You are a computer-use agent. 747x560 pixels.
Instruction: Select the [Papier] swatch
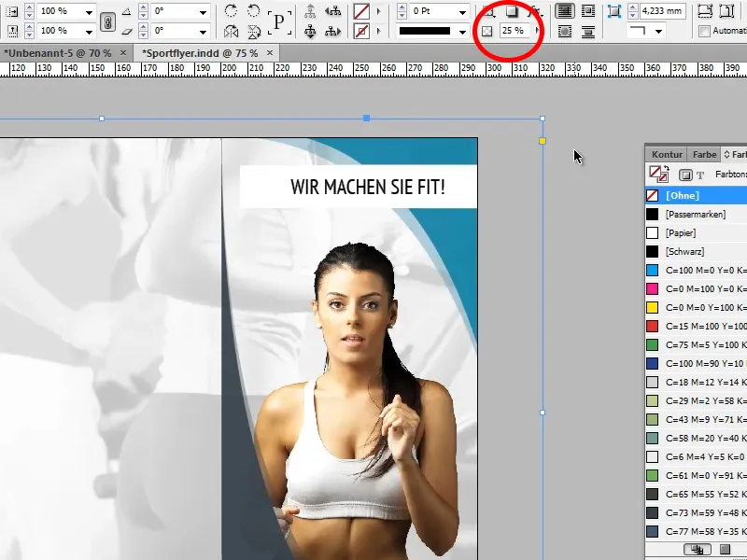coord(696,232)
